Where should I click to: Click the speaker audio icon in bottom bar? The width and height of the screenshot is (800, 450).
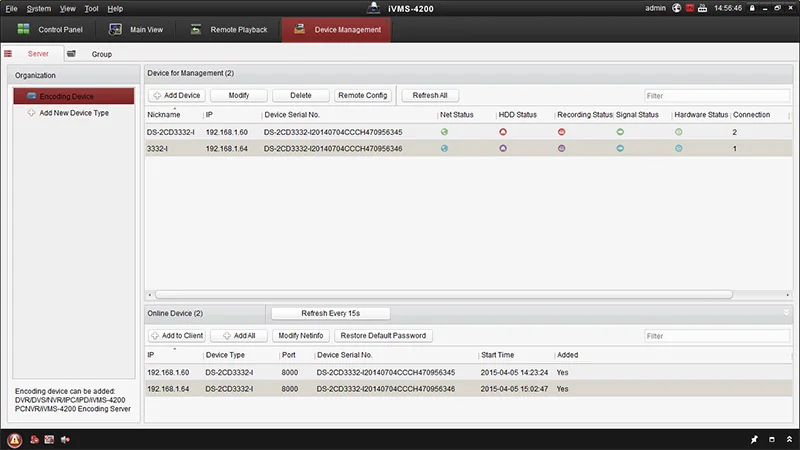click(65, 439)
